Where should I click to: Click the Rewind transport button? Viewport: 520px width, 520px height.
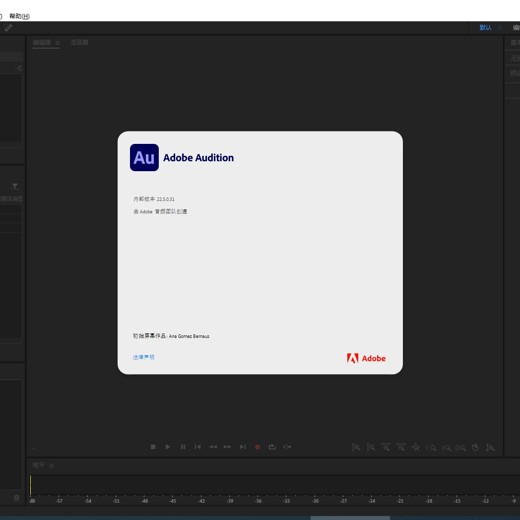click(213, 447)
